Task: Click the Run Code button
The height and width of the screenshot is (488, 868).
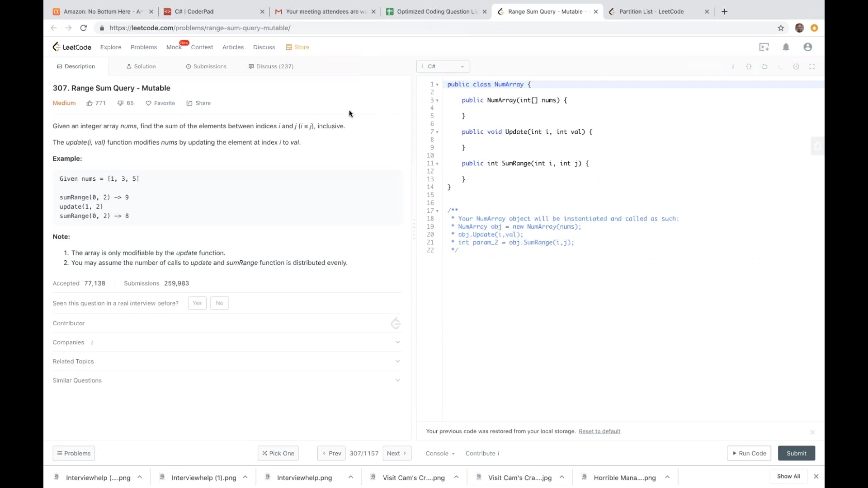Action: pyautogui.click(x=748, y=453)
